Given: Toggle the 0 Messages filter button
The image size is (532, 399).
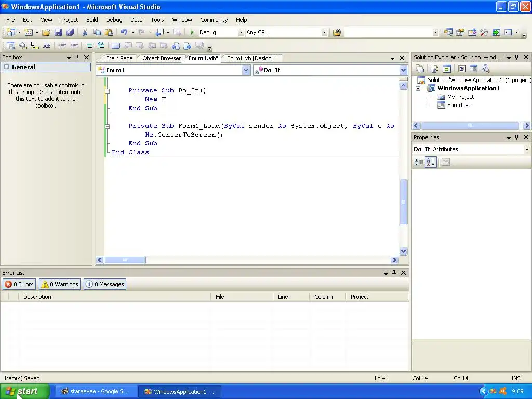Looking at the screenshot, I should pos(105,284).
